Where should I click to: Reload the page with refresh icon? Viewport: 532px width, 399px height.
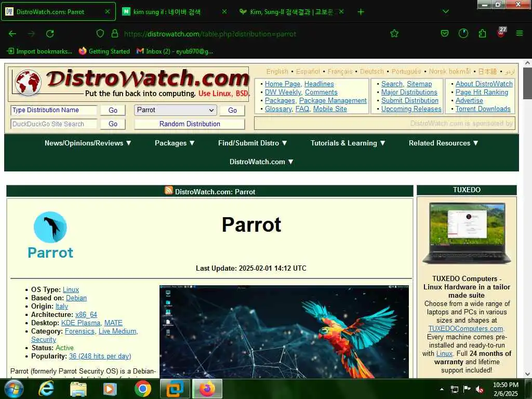click(50, 34)
